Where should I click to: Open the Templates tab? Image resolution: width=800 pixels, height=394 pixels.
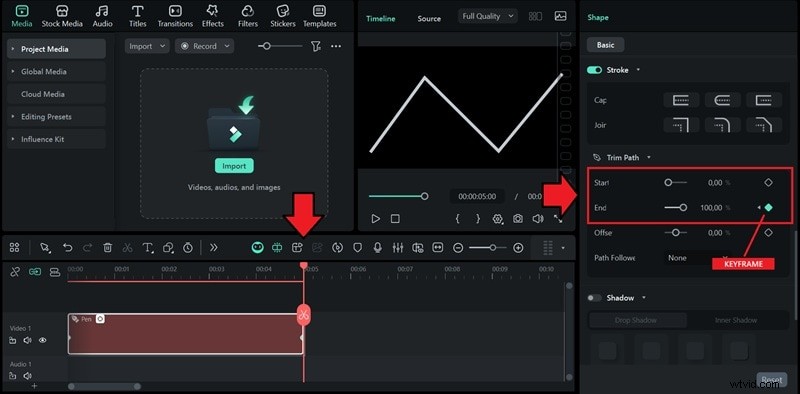319,16
